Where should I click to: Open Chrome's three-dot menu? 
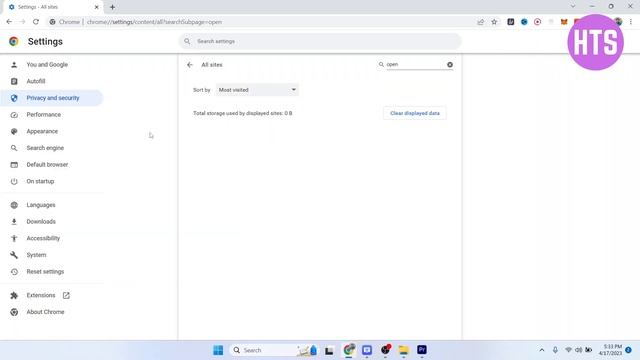[x=631, y=22]
